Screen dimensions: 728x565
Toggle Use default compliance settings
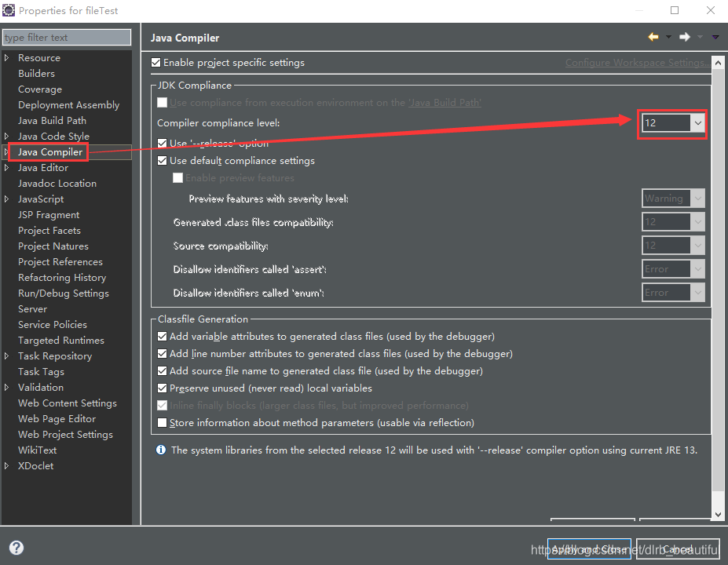(162, 161)
